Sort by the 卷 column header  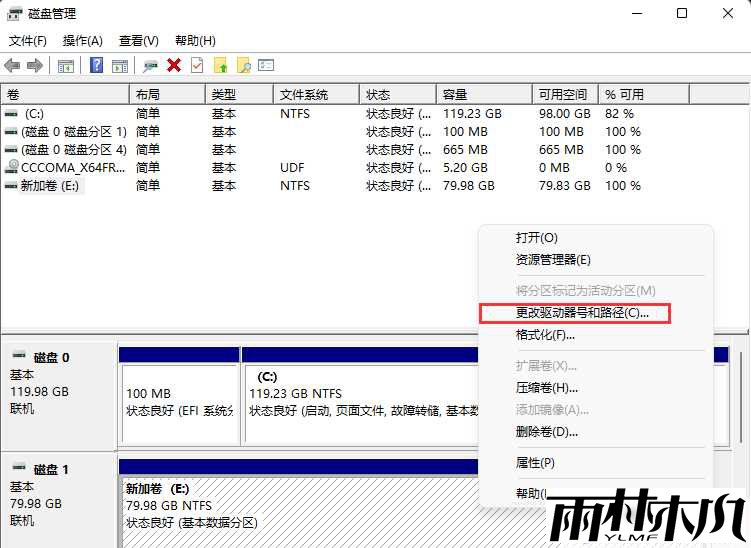[66, 94]
